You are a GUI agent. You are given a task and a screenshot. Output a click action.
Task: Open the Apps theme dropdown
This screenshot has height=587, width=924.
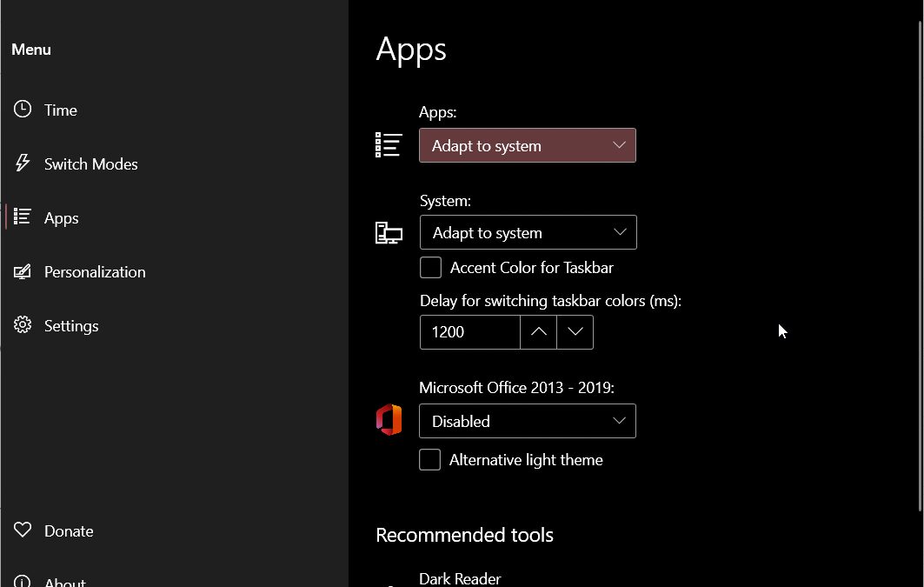527,145
